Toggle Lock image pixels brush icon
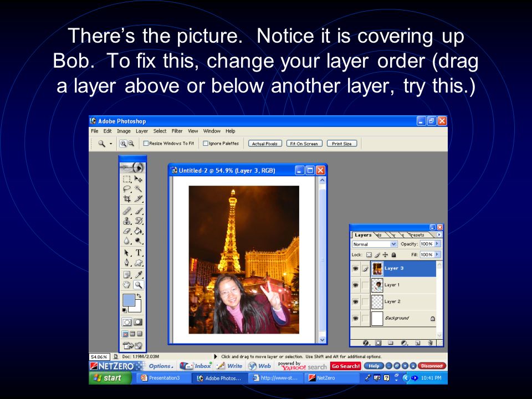Screen dimensions: 532x399 377,254
